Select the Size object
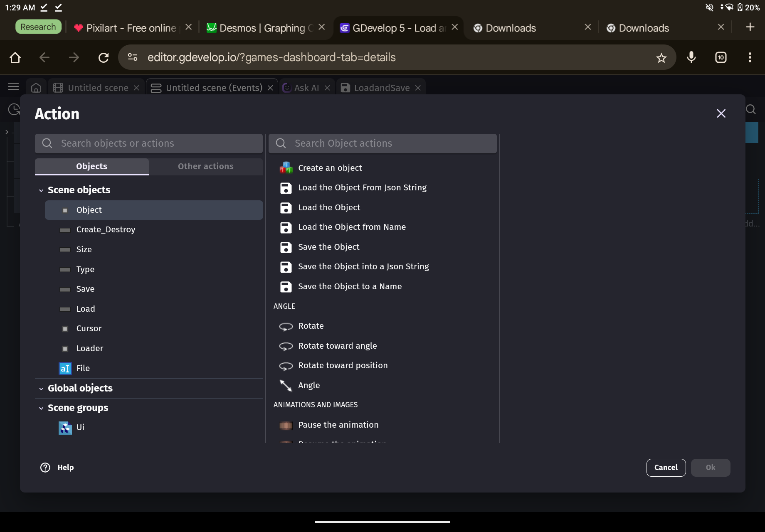 154,249
